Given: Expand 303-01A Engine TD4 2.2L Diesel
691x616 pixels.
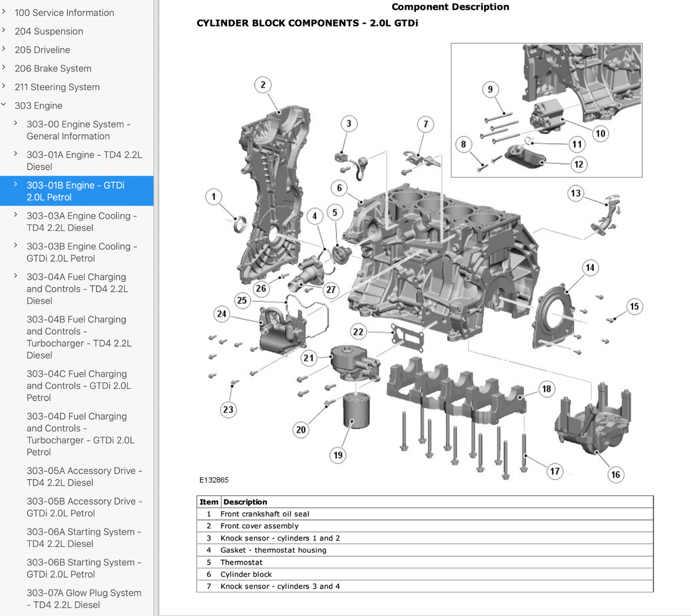Looking at the screenshot, I should tap(16, 154).
